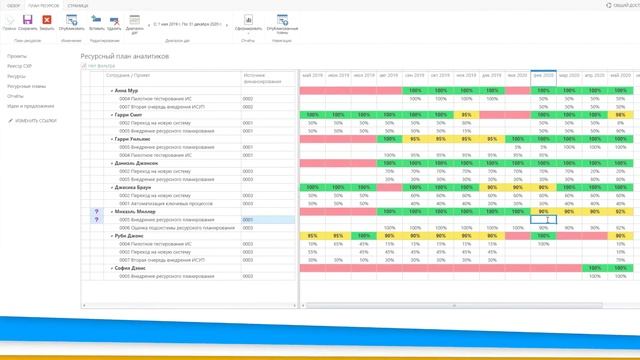
Task: Collapse the Даниэль Джонсон resource group
Action: pyautogui.click(x=111, y=163)
